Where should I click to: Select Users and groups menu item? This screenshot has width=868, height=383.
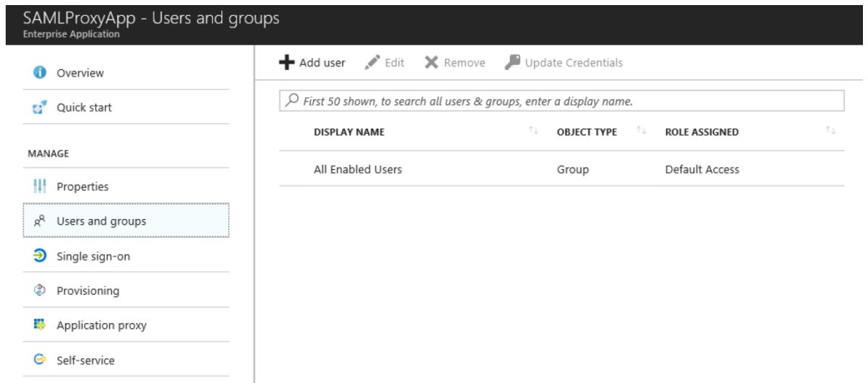coord(127,221)
